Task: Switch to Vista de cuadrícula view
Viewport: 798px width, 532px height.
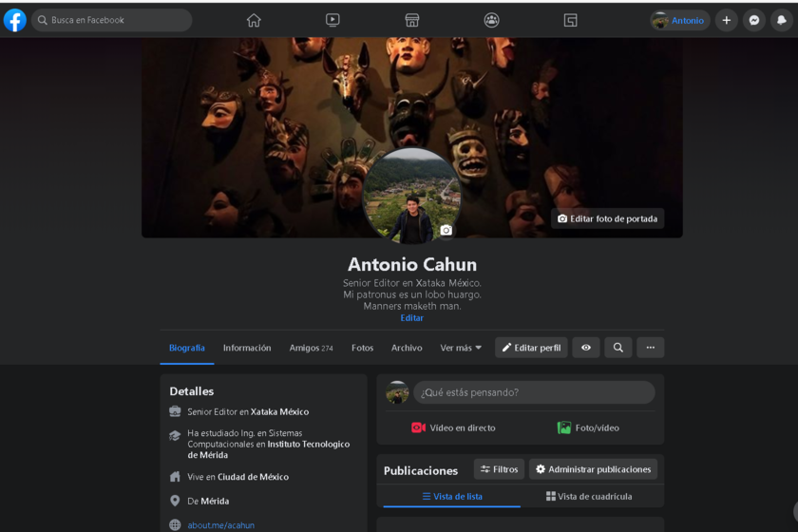Action: (589, 496)
